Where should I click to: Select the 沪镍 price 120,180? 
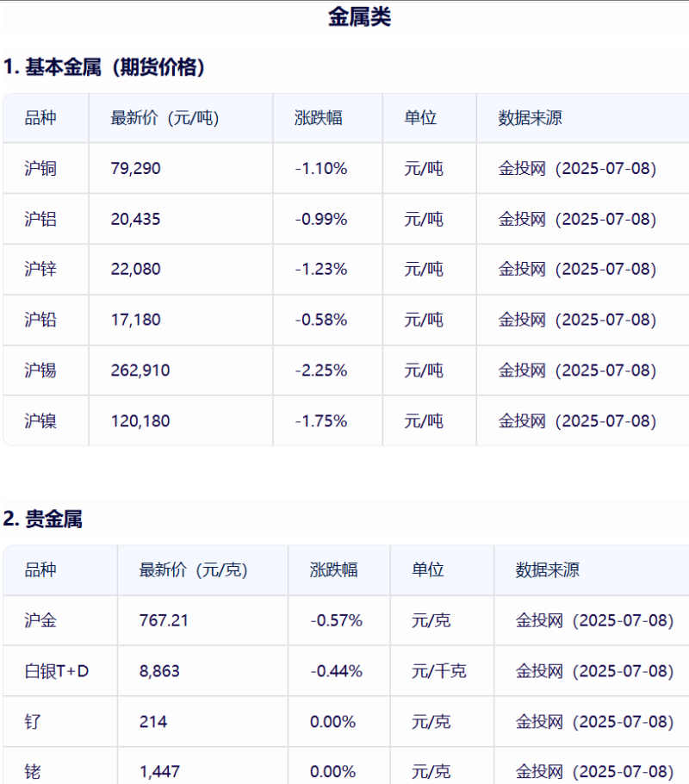(x=140, y=421)
